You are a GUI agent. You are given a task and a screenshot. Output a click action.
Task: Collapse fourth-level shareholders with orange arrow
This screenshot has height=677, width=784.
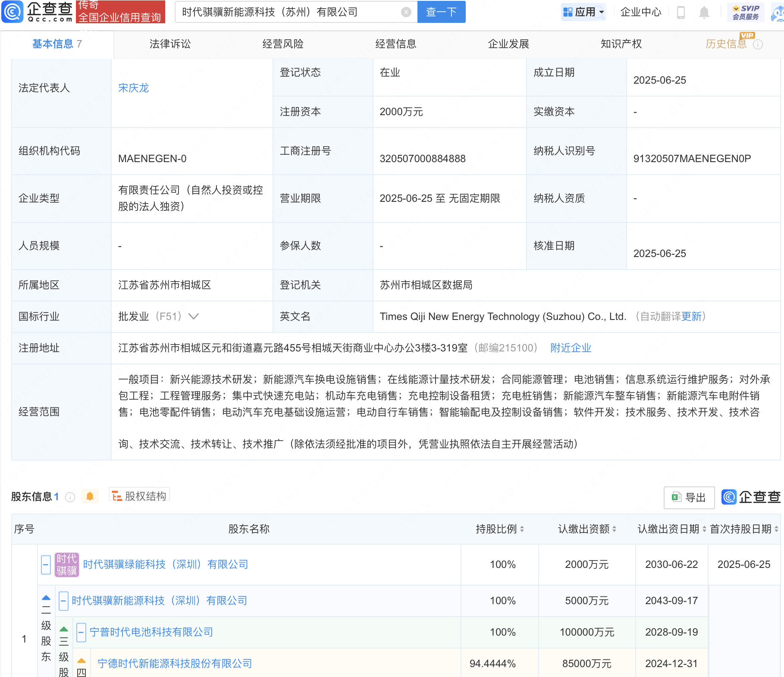(x=82, y=661)
